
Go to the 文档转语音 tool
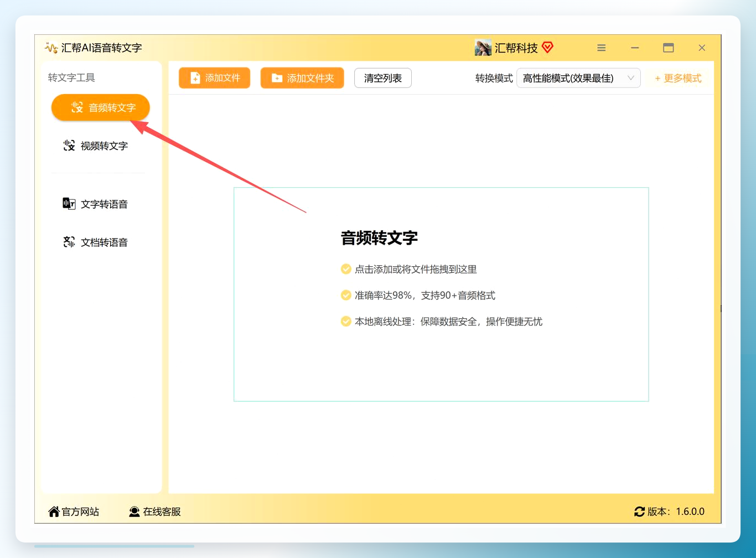(x=96, y=242)
